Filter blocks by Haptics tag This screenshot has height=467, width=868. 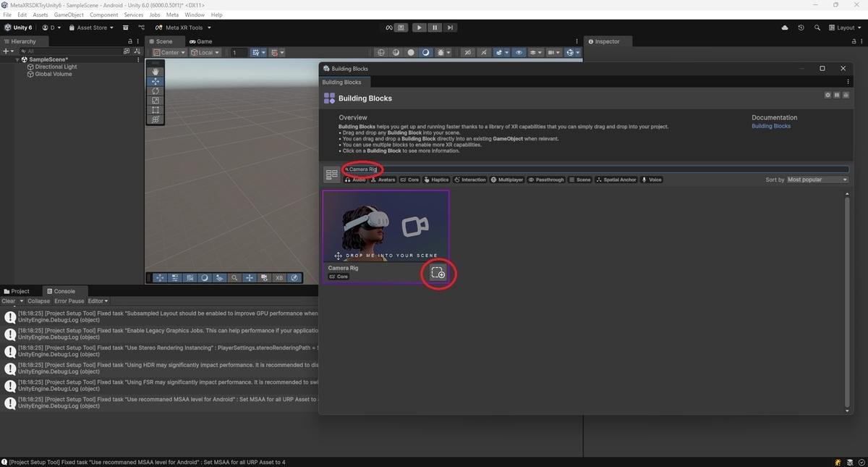coord(437,180)
